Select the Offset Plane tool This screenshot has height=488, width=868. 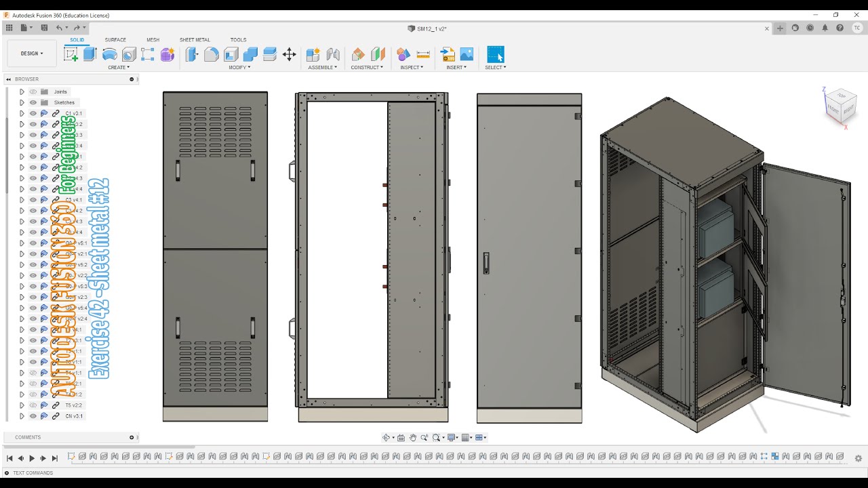pos(358,54)
